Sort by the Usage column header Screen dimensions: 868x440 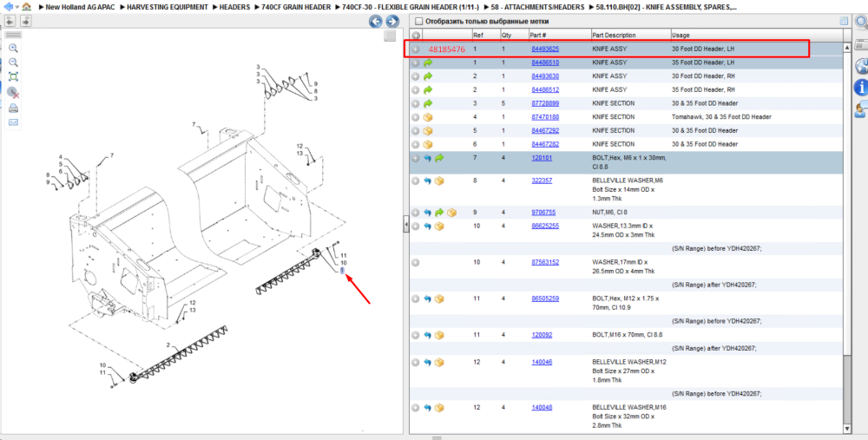[755, 36]
